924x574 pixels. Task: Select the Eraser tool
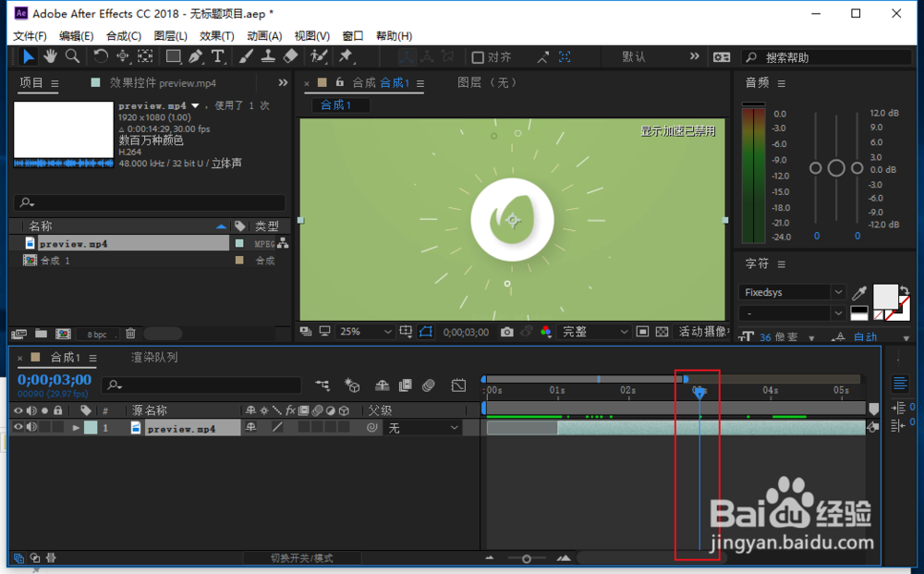click(290, 56)
